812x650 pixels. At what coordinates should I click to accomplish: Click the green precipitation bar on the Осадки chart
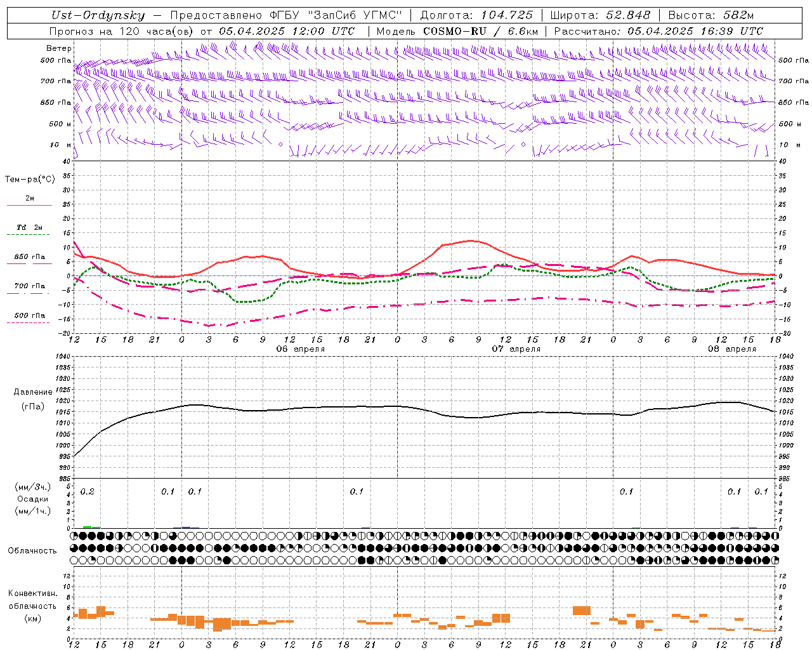[x=92, y=527]
